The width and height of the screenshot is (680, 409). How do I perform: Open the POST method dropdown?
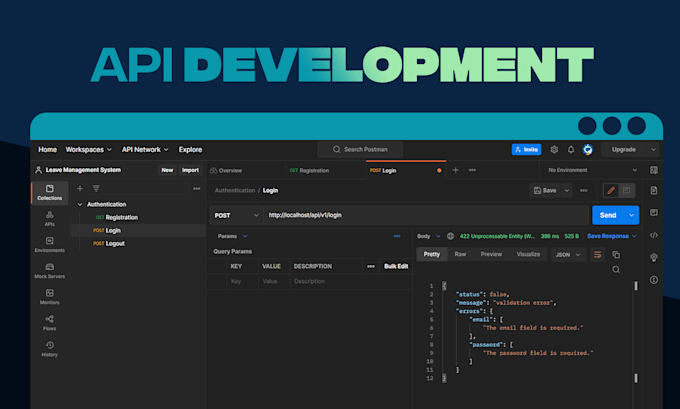(x=236, y=216)
